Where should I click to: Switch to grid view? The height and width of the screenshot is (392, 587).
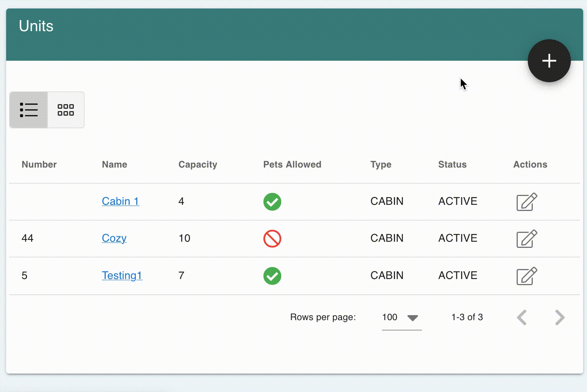66,110
